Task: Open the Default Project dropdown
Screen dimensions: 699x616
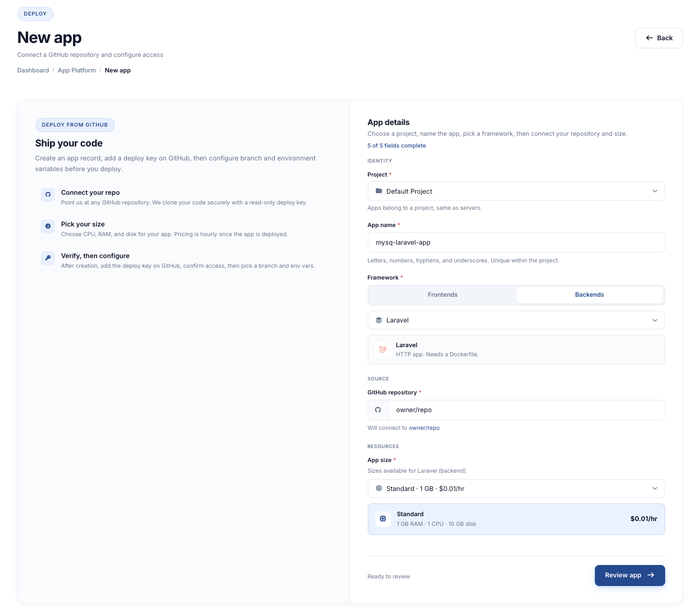Action: point(516,191)
